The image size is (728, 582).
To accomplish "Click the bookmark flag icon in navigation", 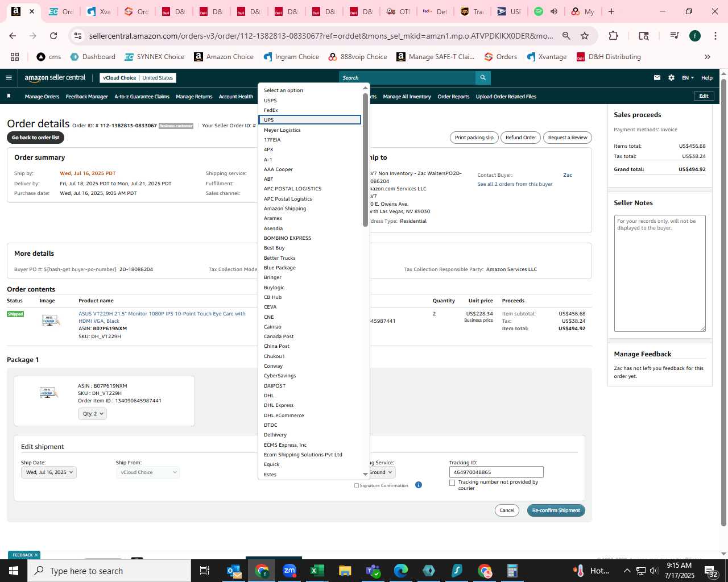I will point(9,96).
